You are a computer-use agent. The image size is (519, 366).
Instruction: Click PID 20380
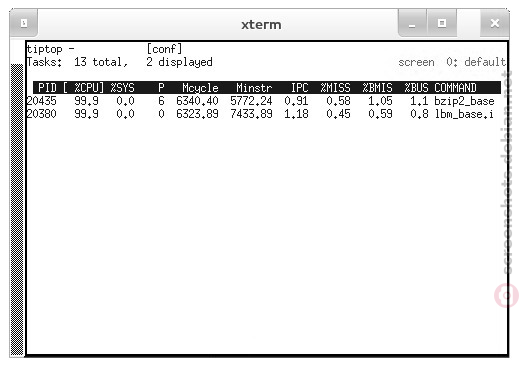(x=42, y=114)
